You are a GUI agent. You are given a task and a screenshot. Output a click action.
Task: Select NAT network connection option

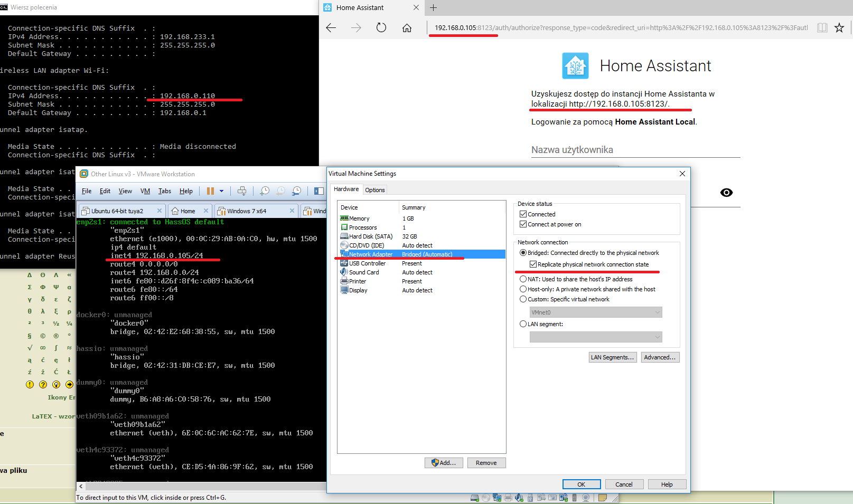coord(523,279)
